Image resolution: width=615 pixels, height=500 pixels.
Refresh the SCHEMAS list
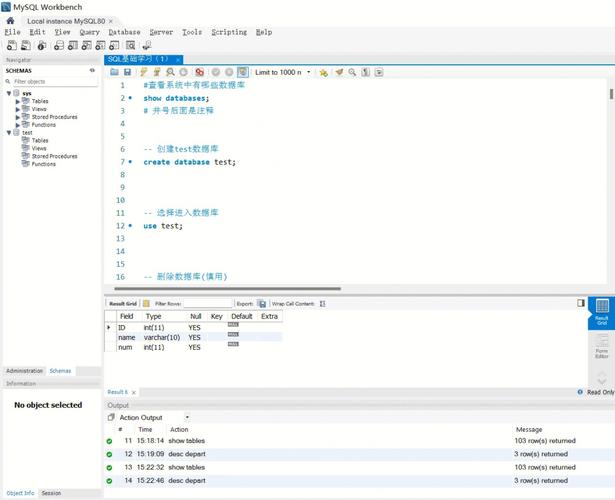92,70
